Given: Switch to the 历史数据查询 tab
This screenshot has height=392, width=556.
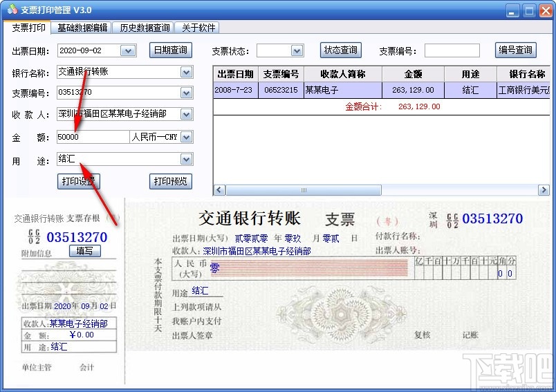Looking at the screenshot, I should pos(145,28).
